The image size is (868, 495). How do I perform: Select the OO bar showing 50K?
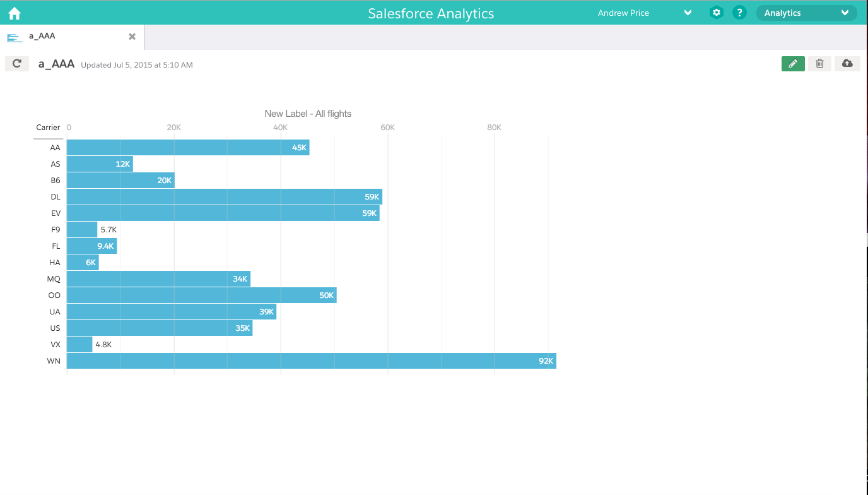tap(202, 295)
